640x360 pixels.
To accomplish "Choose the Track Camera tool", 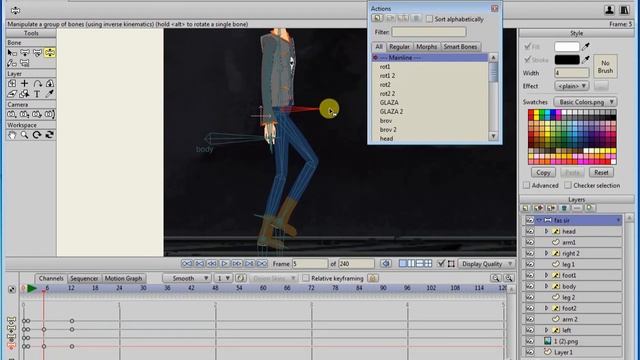I will (x=12, y=114).
